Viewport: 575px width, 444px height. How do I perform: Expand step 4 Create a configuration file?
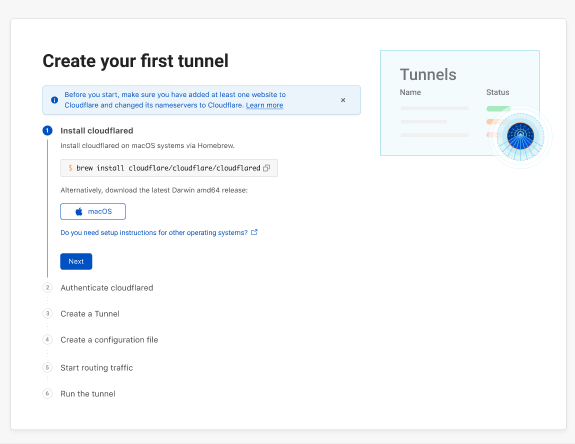pos(109,340)
